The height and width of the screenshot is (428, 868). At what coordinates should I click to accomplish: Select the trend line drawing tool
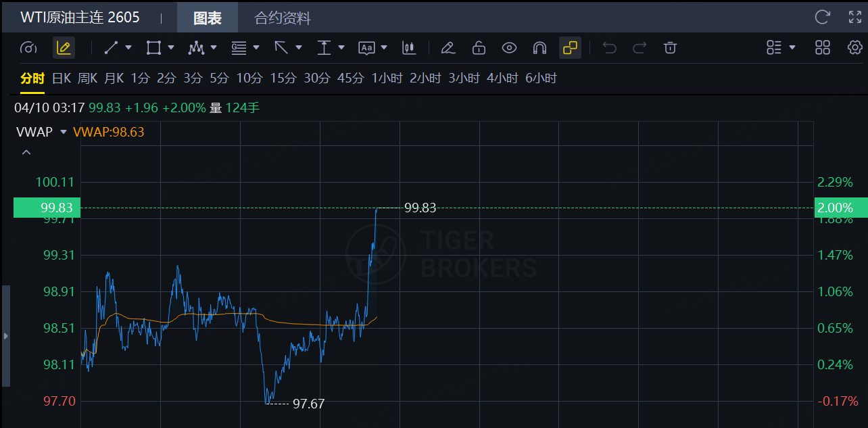tap(111, 48)
